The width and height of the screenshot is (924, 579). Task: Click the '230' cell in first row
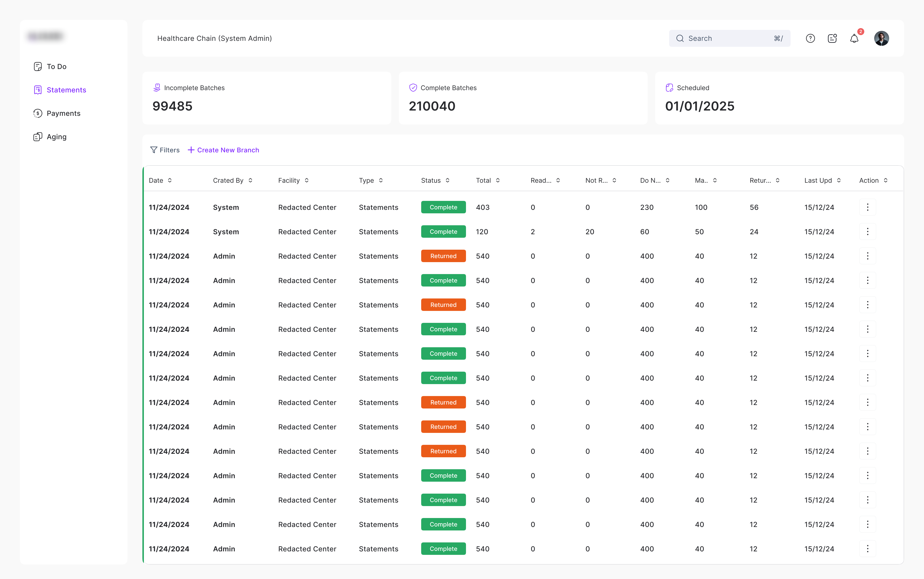647,207
